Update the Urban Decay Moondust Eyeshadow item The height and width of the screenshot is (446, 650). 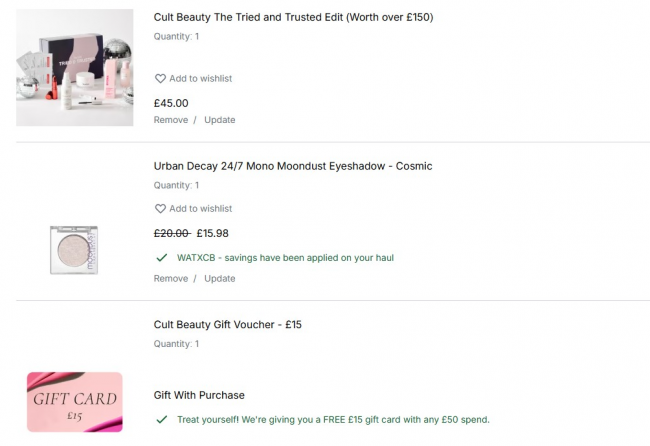220,279
